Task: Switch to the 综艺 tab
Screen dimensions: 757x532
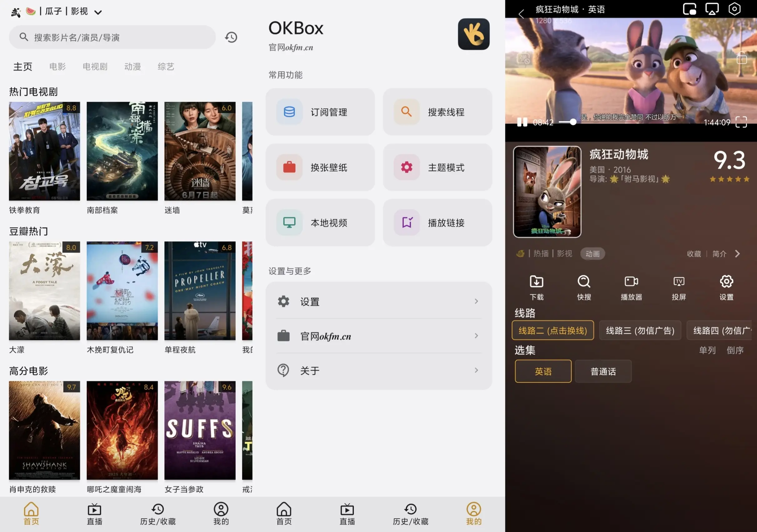Action: point(166,66)
